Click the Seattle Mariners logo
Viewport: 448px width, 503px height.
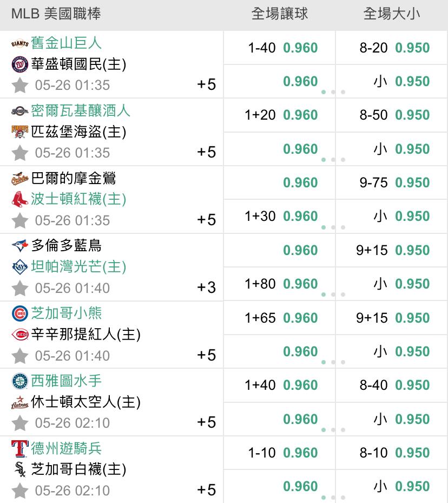click(20, 381)
